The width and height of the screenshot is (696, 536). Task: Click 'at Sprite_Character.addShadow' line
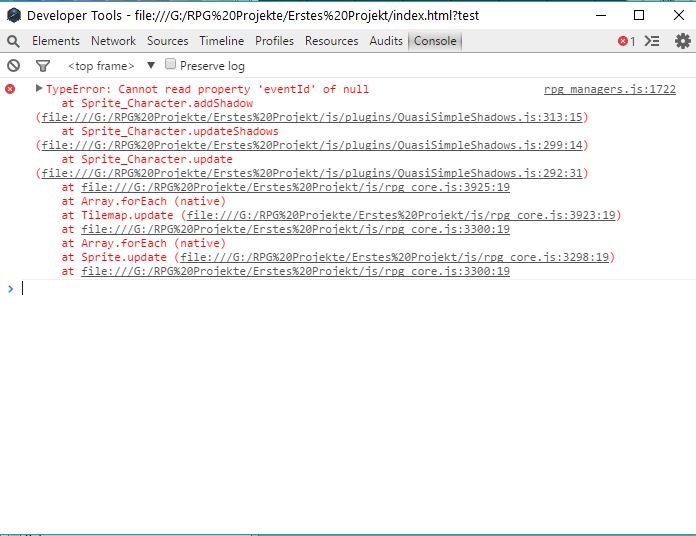pyautogui.click(x=157, y=103)
